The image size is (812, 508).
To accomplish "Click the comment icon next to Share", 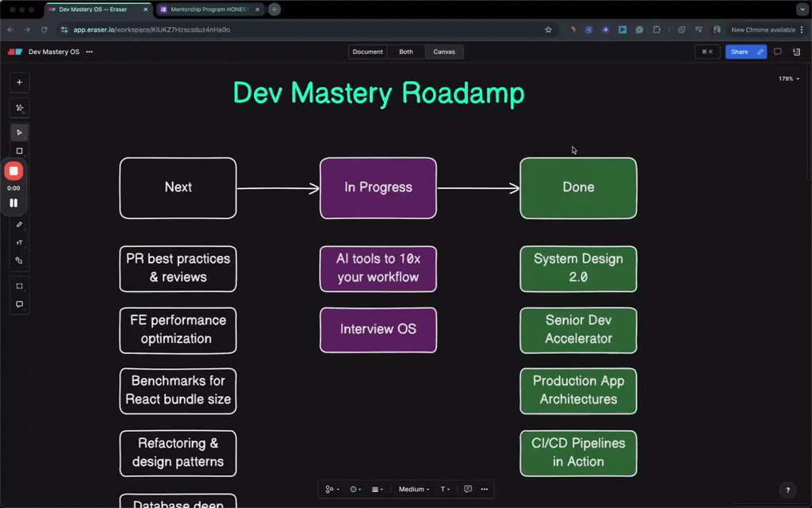I will (x=778, y=51).
